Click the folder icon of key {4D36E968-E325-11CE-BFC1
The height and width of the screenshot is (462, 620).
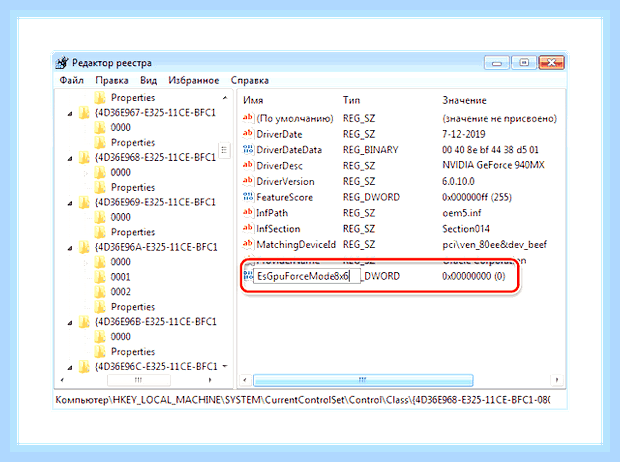[84, 157]
